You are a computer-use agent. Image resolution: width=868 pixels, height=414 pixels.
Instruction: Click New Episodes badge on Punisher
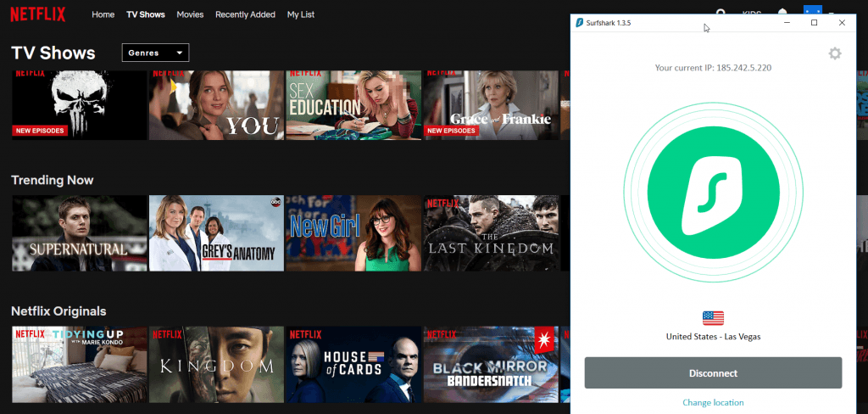[39, 131]
